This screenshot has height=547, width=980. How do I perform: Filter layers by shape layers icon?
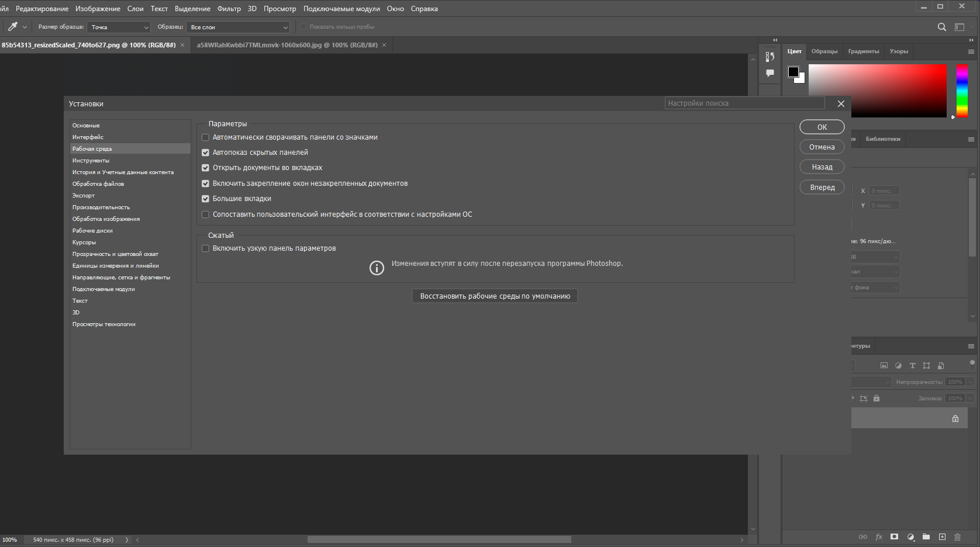(926, 366)
